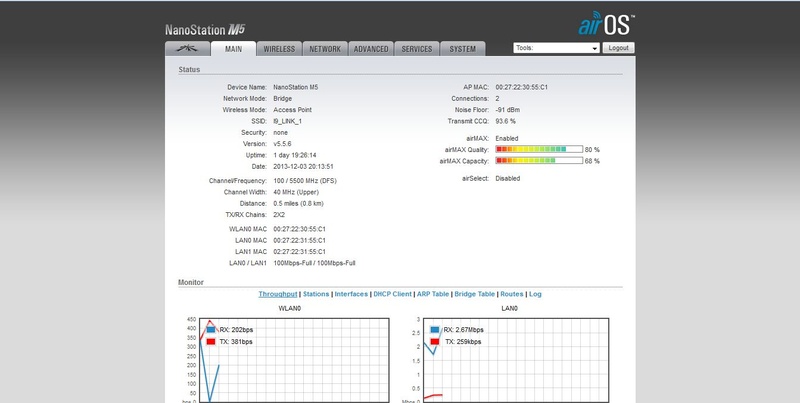Go to the ADVANCED tab

click(370, 48)
